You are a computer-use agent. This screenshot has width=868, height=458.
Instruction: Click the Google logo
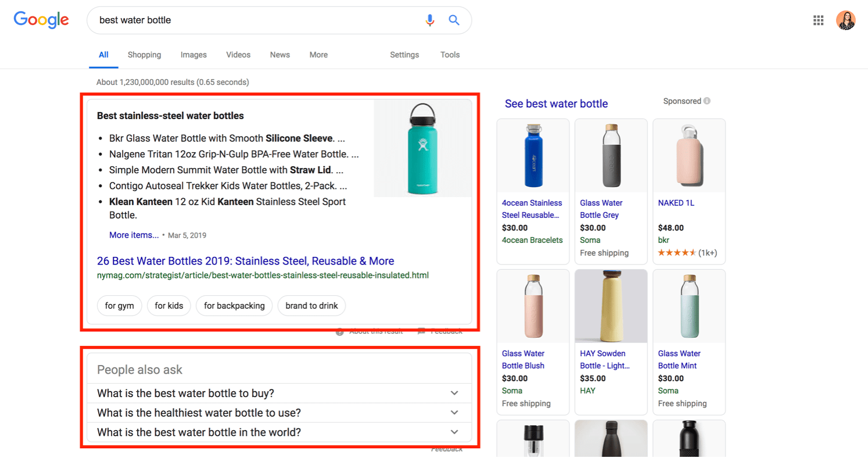point(41,20)
